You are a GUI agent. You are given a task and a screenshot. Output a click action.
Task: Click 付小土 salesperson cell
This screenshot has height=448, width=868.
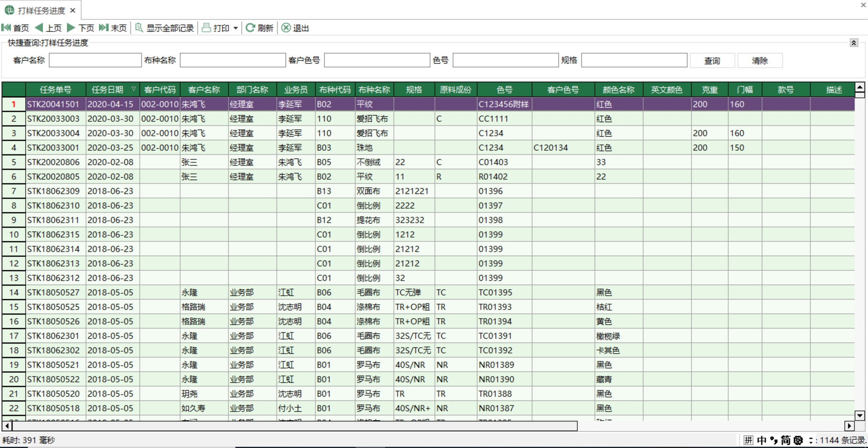coord(296,408)
